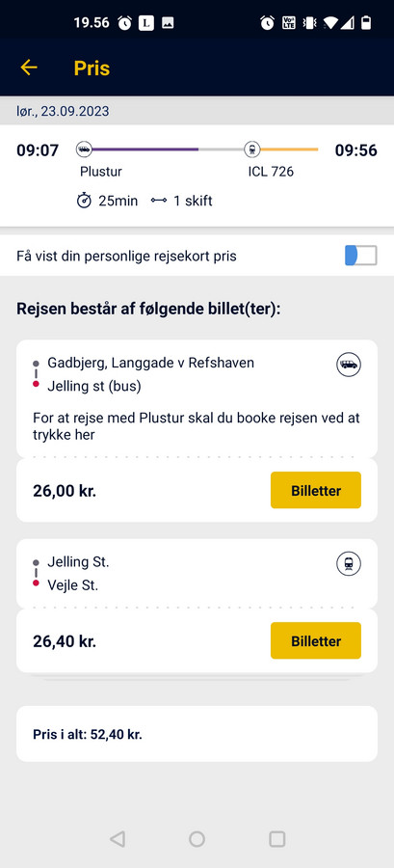Tap the Android recent apps square
This screenshot has height=868, width=394.
[276, 839]
